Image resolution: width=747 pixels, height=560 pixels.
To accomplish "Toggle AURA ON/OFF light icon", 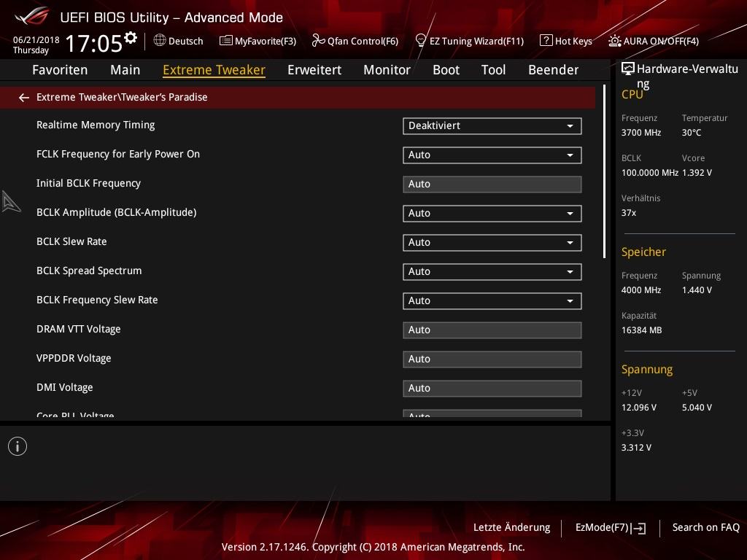I will coord(614,41).
